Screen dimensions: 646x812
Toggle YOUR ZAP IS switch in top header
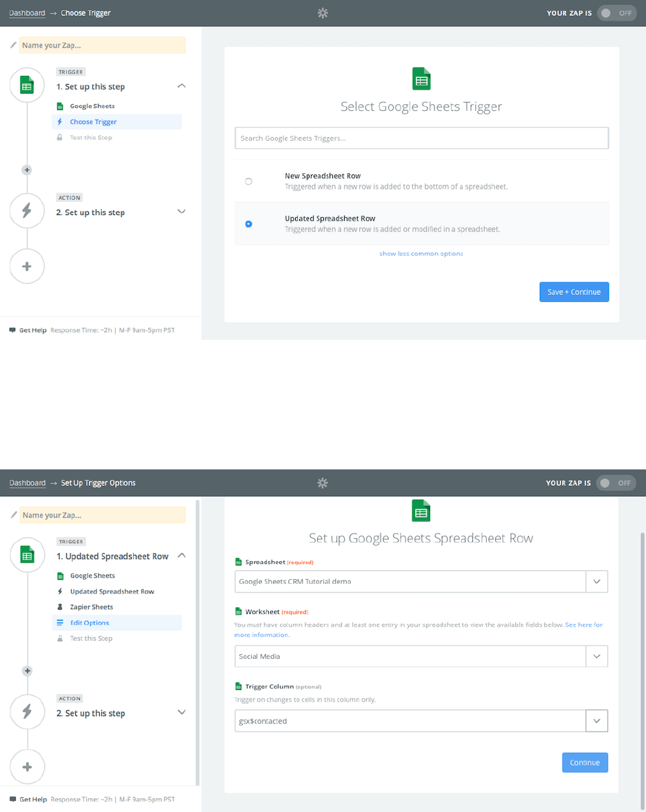pos(616,13)
